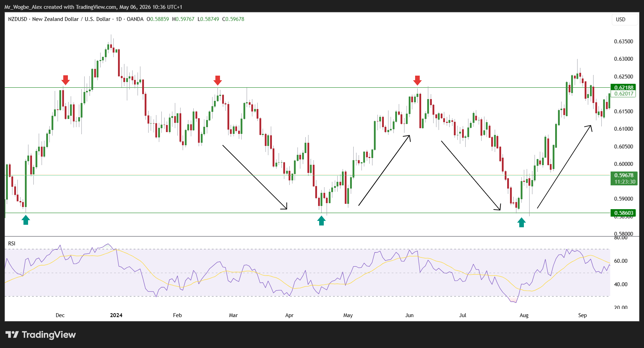Click the Aug label on the time axis
Viewport: 644px width, 348px height.
[x=524, y=315]
